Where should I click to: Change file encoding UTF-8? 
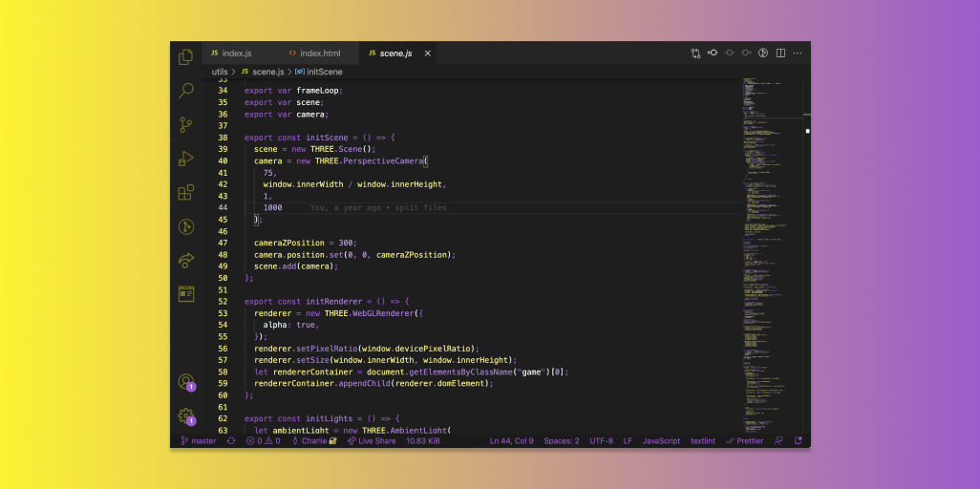tap(601, 441)
